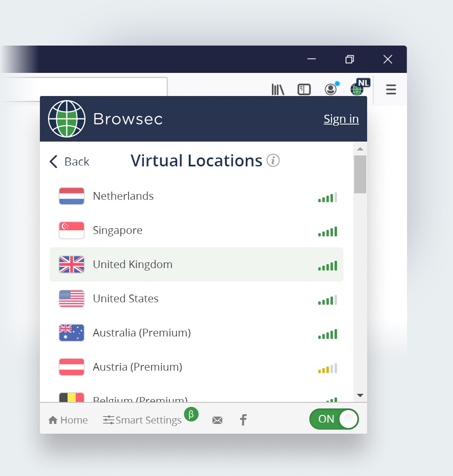The image size is (453, 476).
Task: Open the Firefox library icon
Action: (278, 90)
